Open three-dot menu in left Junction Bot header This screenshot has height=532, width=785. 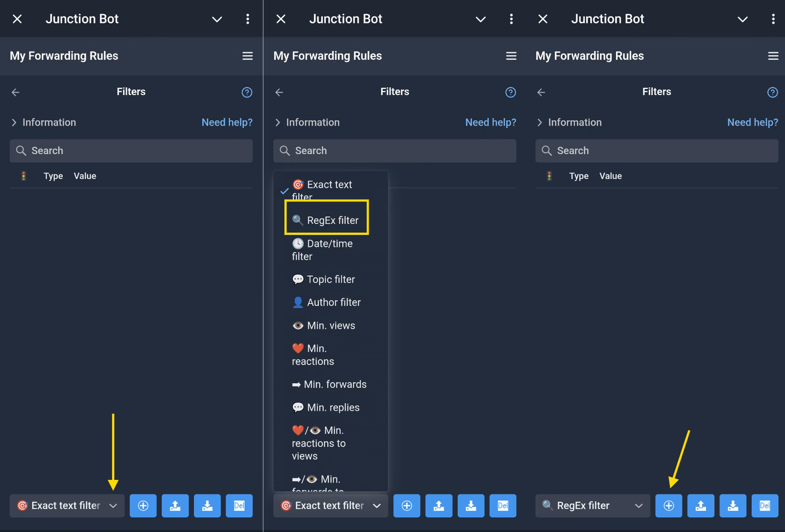pos(248,19)
